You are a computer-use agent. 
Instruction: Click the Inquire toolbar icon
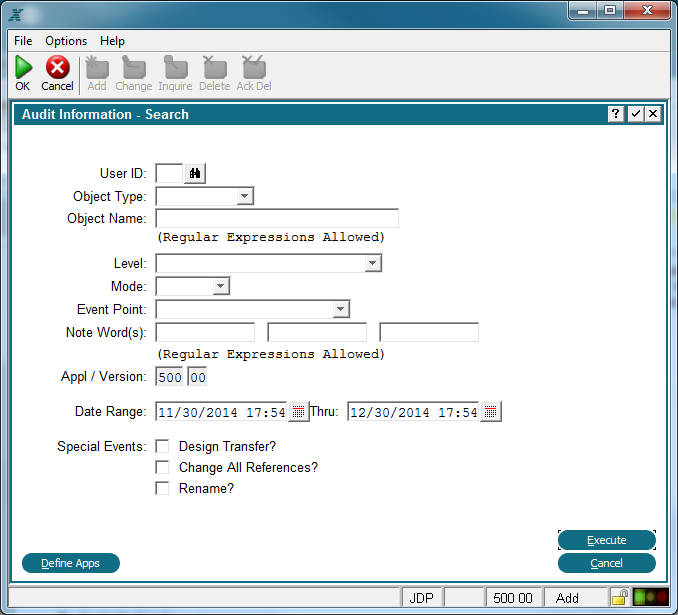176,67
